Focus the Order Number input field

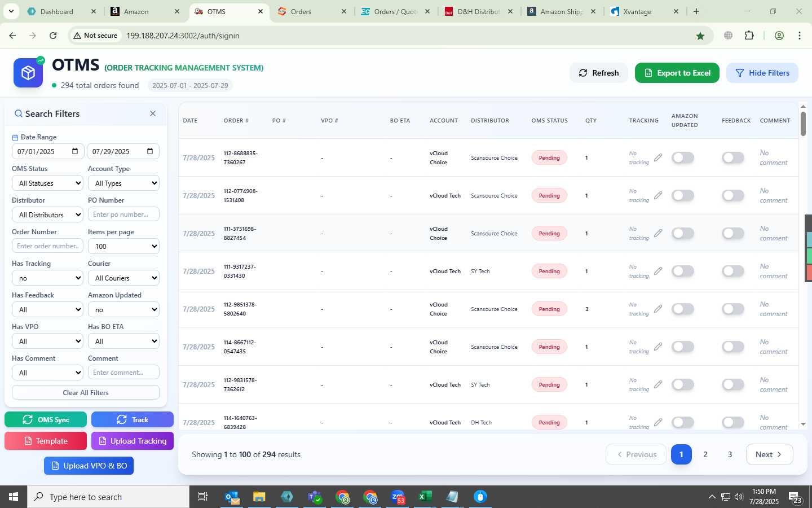pyautogui.click(x=47, y=246)
